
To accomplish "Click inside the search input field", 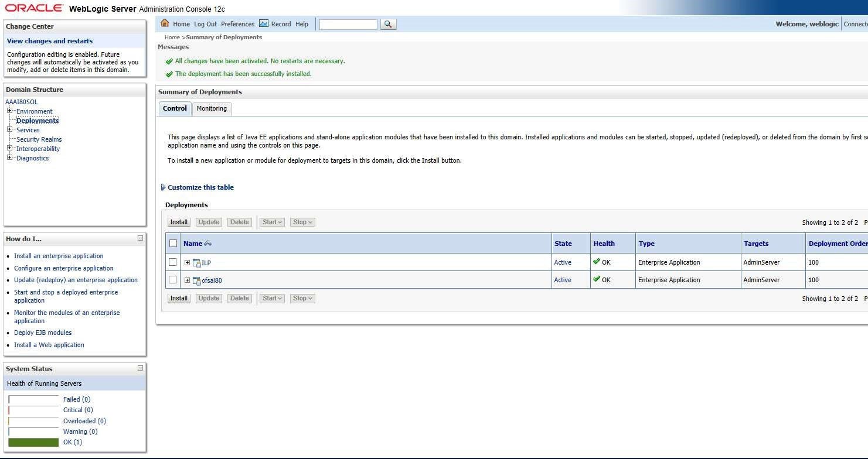I will point(348,24).
